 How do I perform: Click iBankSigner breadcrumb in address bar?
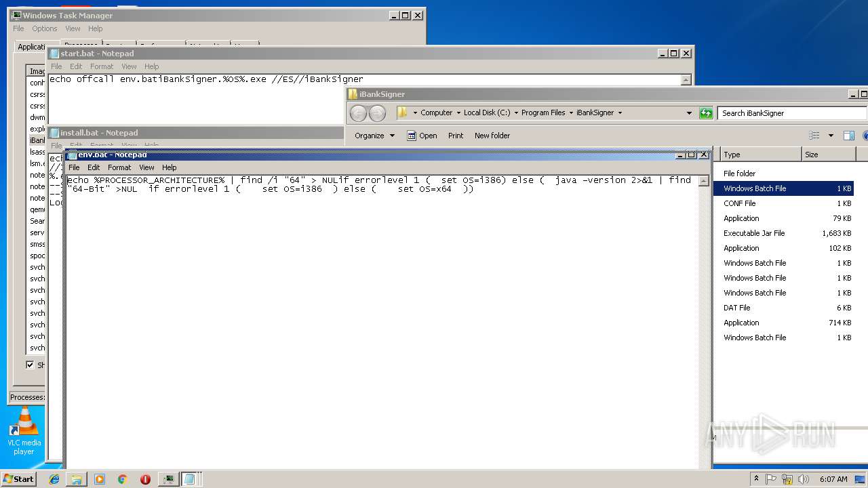[x=595, y=113]
